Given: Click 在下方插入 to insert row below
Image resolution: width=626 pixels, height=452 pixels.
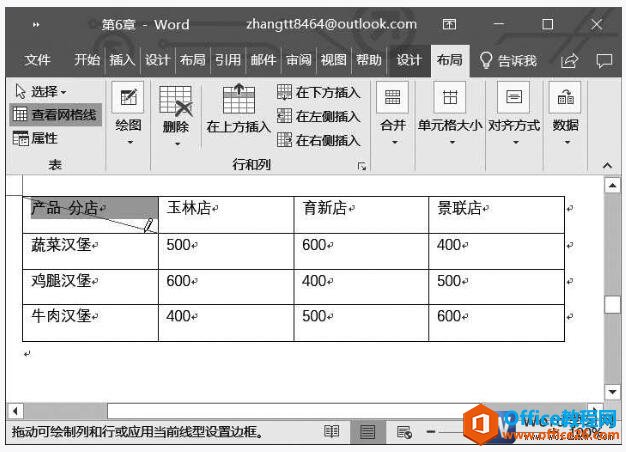Looking at the screenshot, I should coord(318,92).
